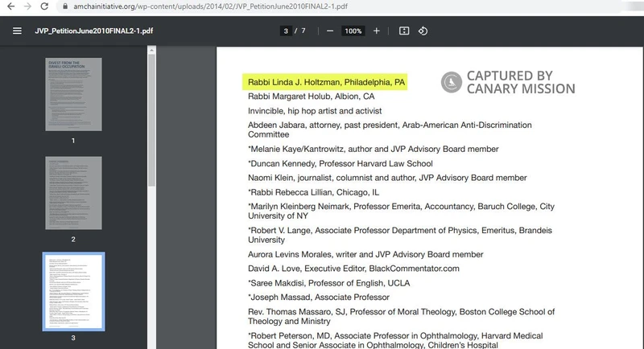Rotate the document counterclockwise

tap(423, 31)
